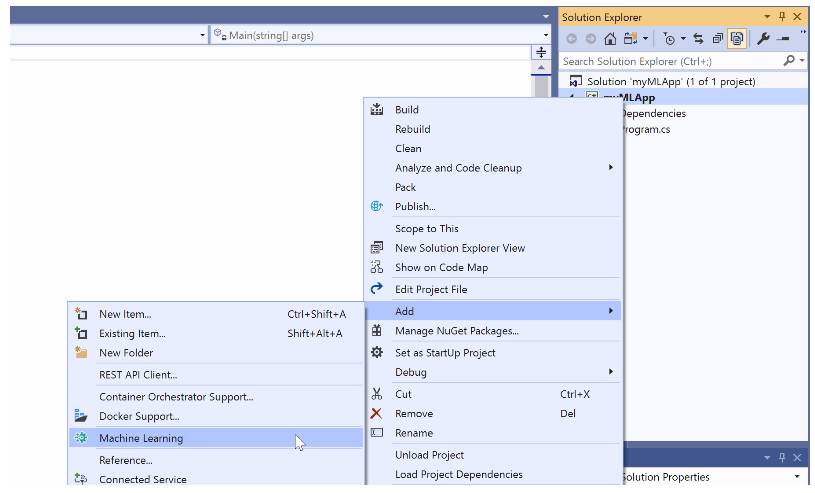
Task: Click the Search Solution Explorer input field
Action: (671, 61)
